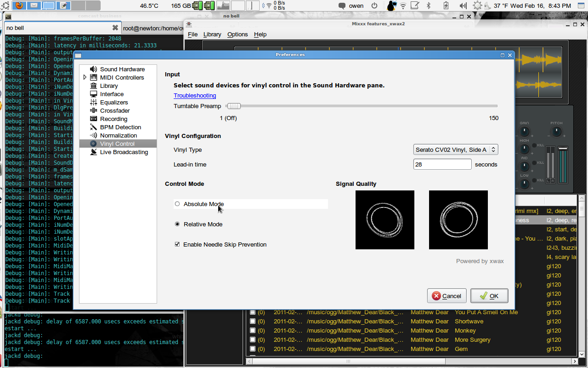Click the Bluetooth tray icon
This screenshot has height=368, width=588.
pos(429,6)
